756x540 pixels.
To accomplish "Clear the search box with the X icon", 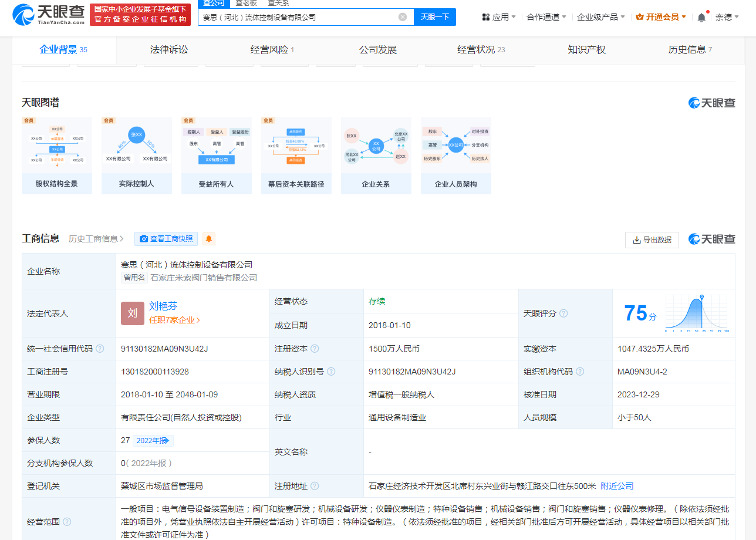I will pyautogui.click(x=403, y=17).
